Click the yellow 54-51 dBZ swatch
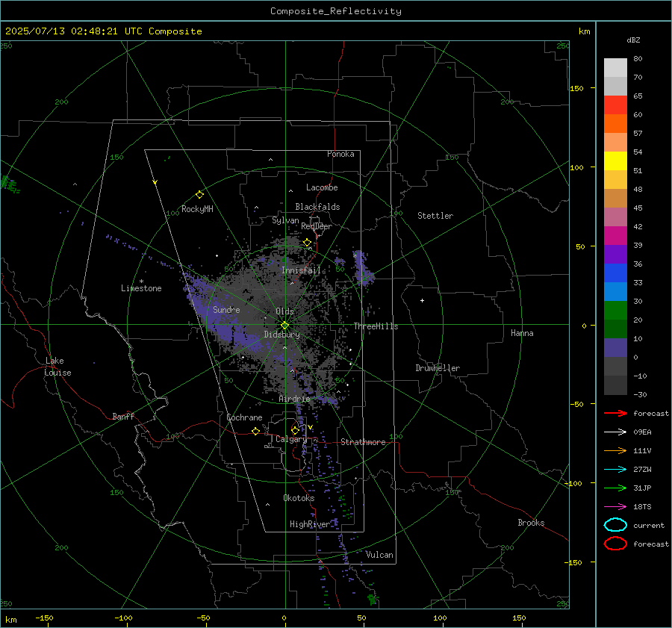The height and width of the screenshot is (628, 672). [615, 161]
